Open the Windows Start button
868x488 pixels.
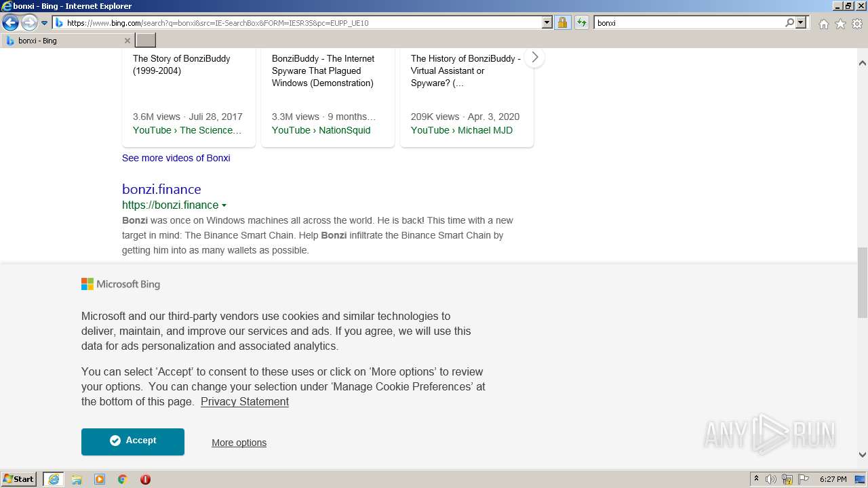(x=19, y=479)
